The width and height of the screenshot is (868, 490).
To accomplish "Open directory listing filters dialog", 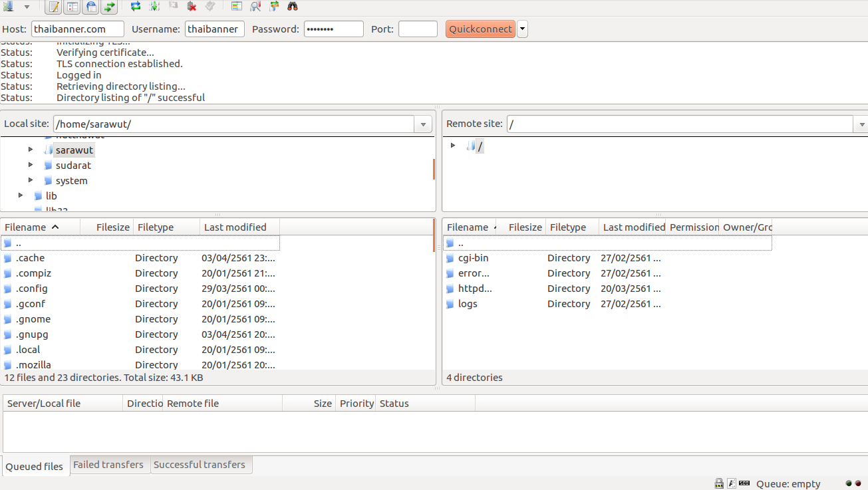I will [x=237, y=7].
